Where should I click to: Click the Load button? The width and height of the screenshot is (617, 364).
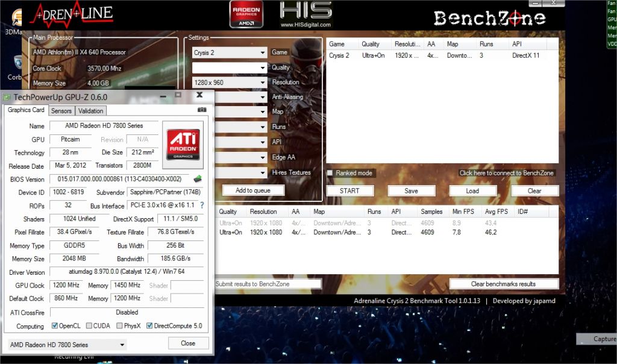(472, 191)
